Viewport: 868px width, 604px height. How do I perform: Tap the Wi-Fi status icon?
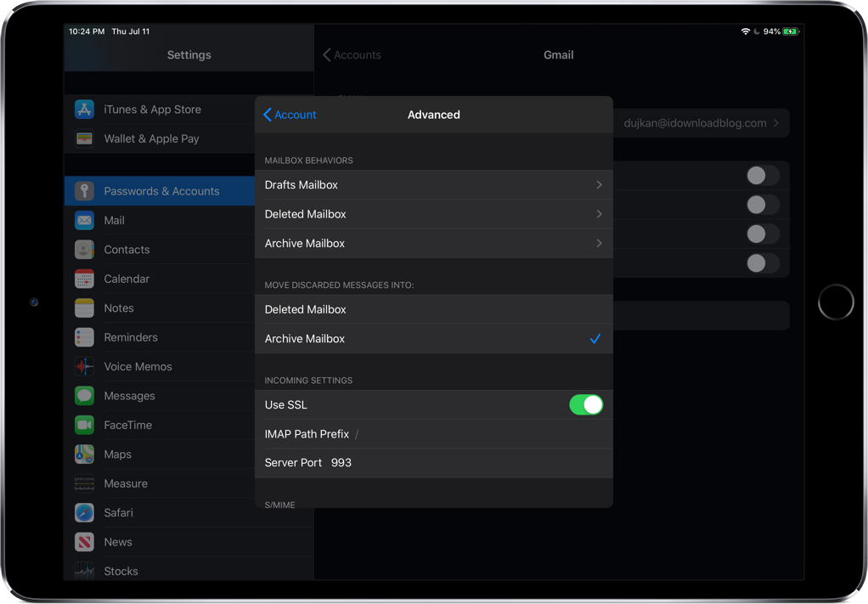coord(745,31)
